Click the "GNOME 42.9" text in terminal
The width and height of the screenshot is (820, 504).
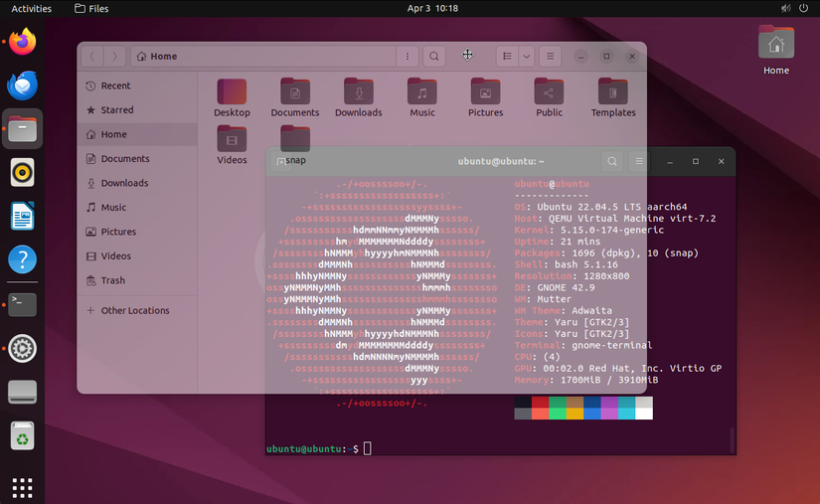point(566,287)
